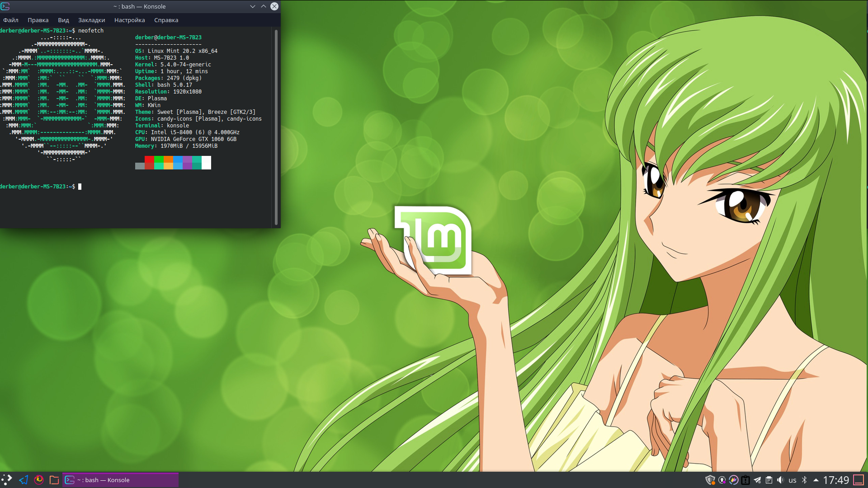Viewport: 868px width, 488px height.
Task: Launch Firefox from the taskbar
Action: point(39,479)
